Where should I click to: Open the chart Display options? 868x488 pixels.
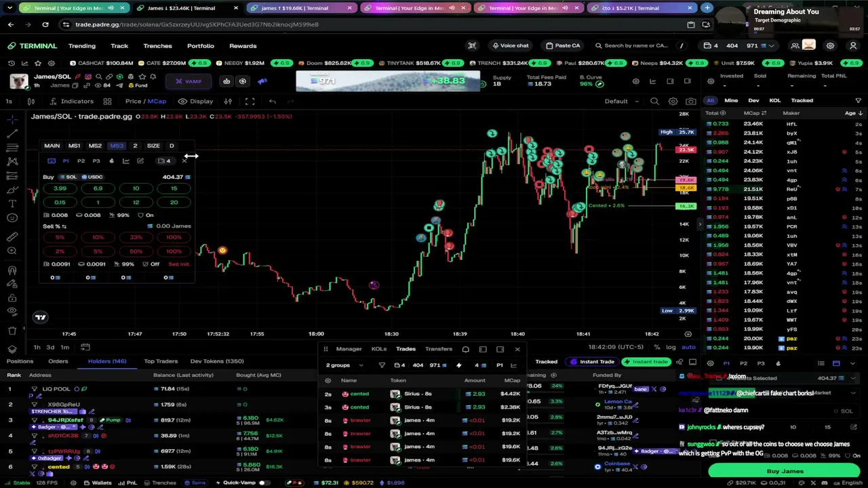click(195, 101)
